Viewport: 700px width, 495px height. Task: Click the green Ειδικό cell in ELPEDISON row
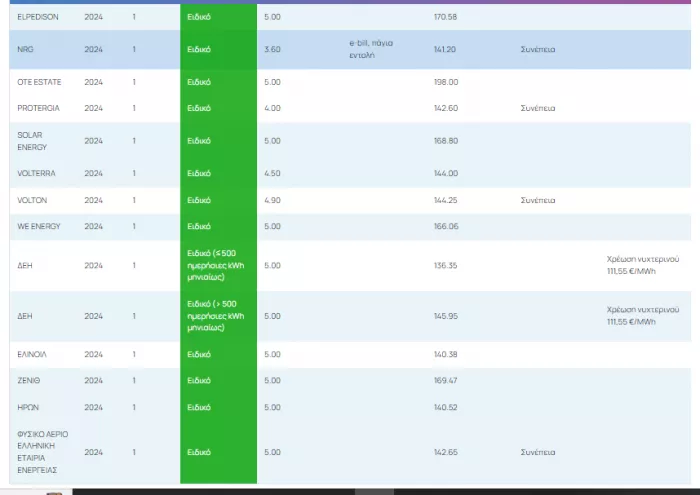218,17
